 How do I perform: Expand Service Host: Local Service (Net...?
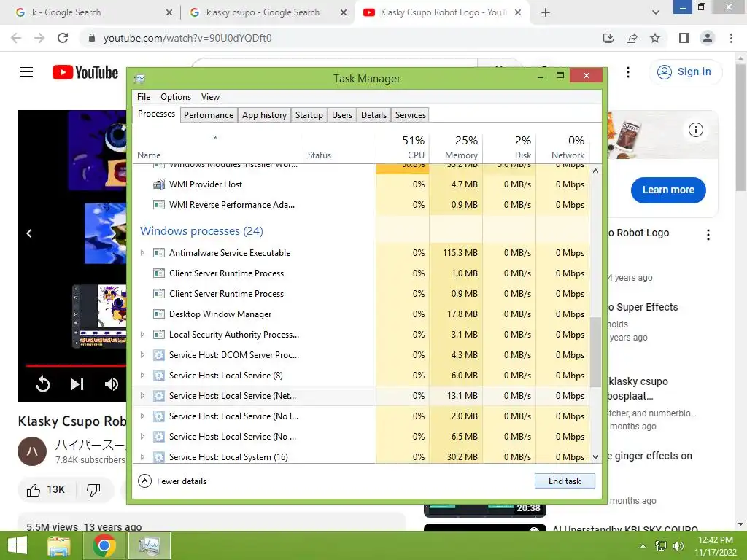point(142,396)
